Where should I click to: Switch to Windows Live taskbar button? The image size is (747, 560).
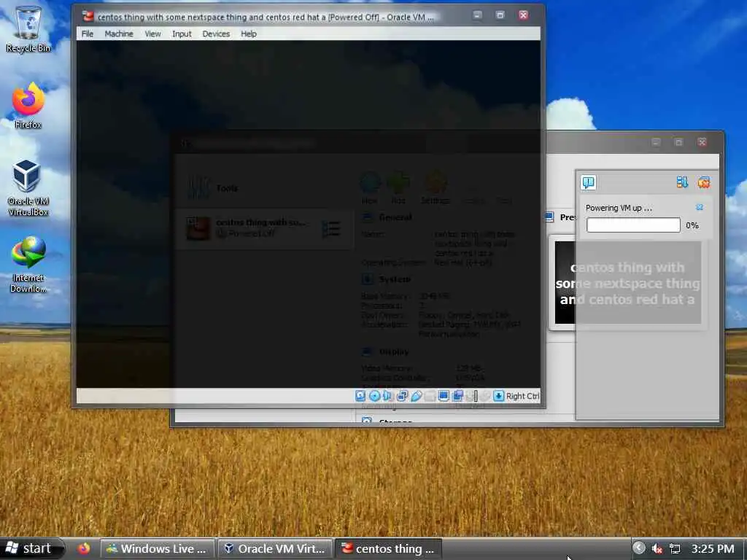[x=158, y=548]
